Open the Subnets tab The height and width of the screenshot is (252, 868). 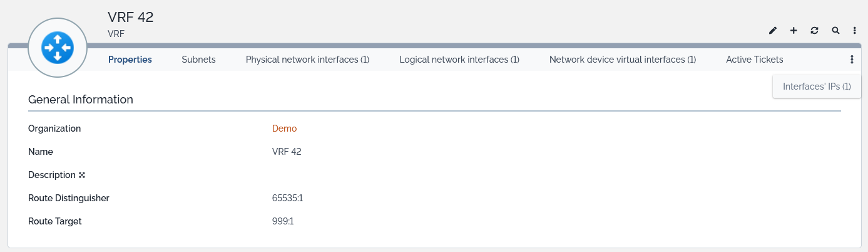click(x=198, y=60)
